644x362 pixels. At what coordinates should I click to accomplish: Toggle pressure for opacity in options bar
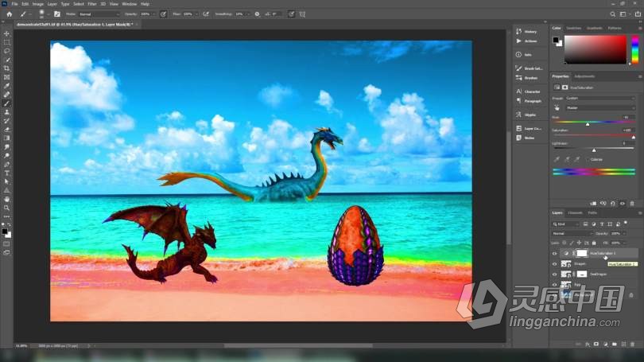coord(164,14)
